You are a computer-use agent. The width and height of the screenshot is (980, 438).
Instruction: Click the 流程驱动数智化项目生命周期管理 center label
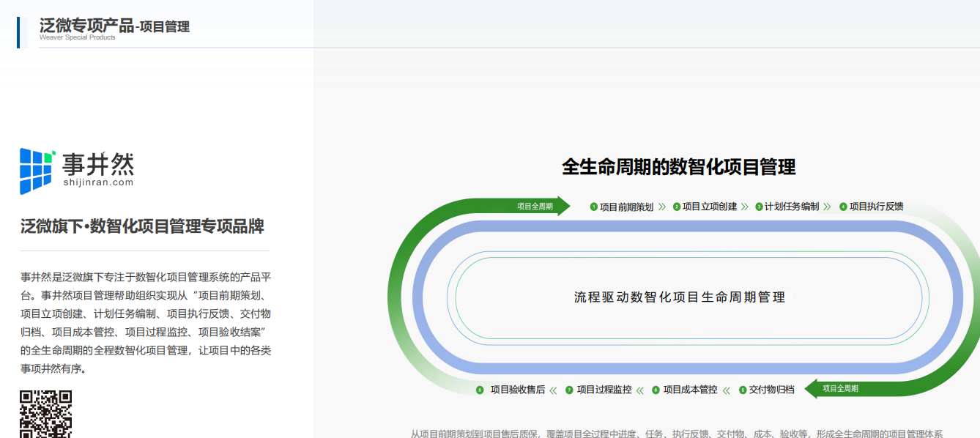pos(679,298)
